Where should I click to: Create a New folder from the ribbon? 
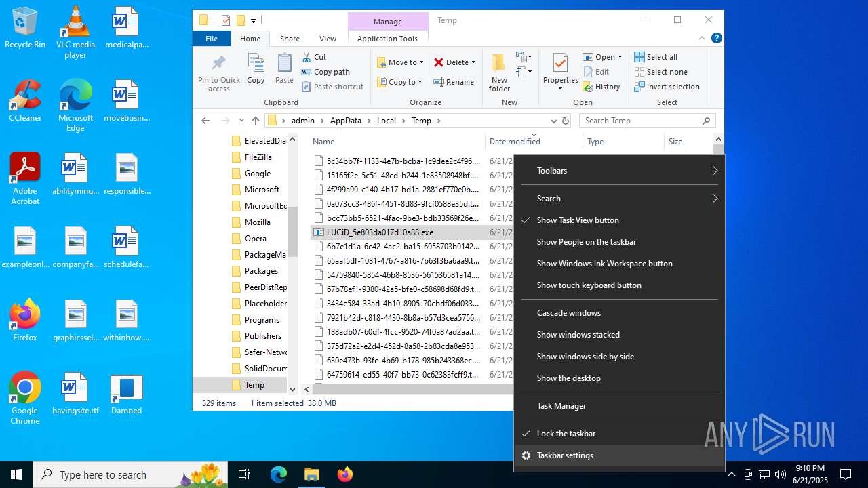[x=499, y=73]
